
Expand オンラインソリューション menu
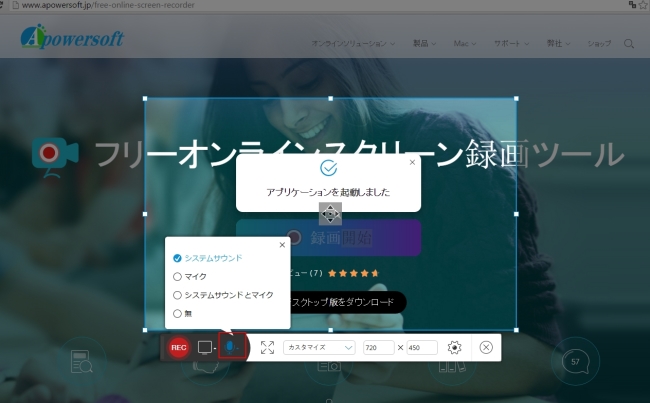point(353,44)
